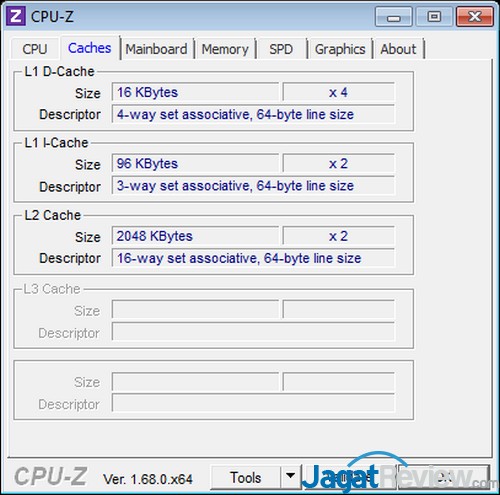Open the Mainboard tab
Screen dimensions: 500x495
pos(156,49)
